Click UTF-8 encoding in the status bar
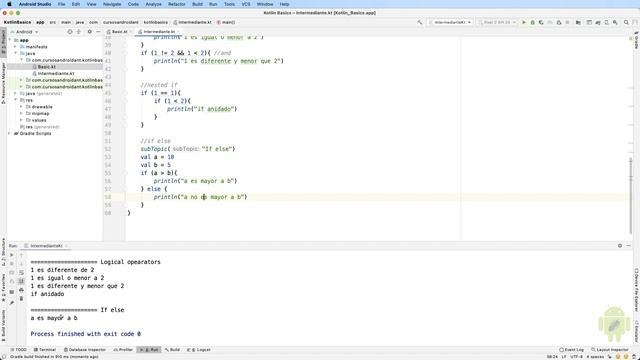Image resolution: width=640 pixels, height=360 pixels. click(576, 357)
